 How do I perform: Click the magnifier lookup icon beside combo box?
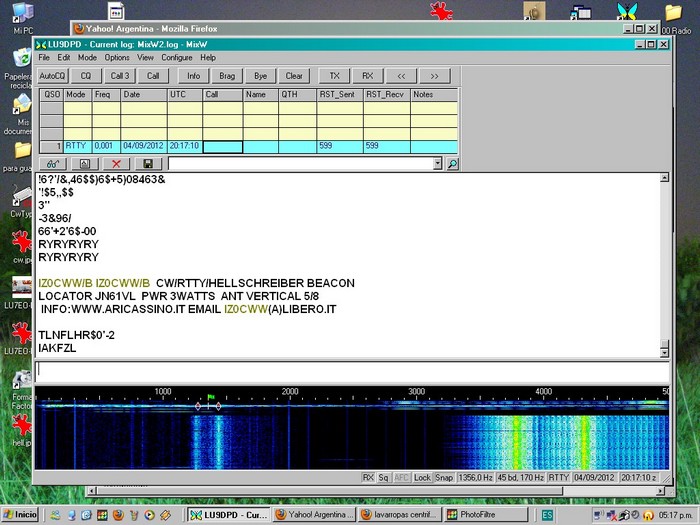(x=452, y=163)
